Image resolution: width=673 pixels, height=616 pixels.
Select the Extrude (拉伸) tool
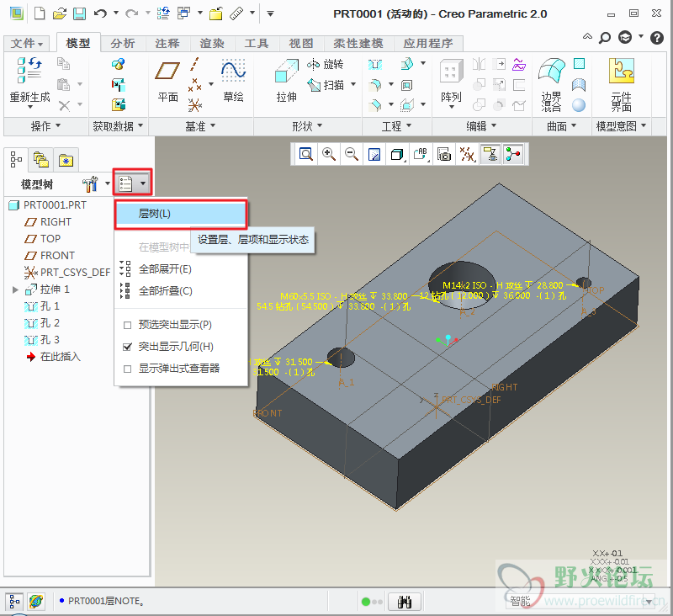[286, 82]
